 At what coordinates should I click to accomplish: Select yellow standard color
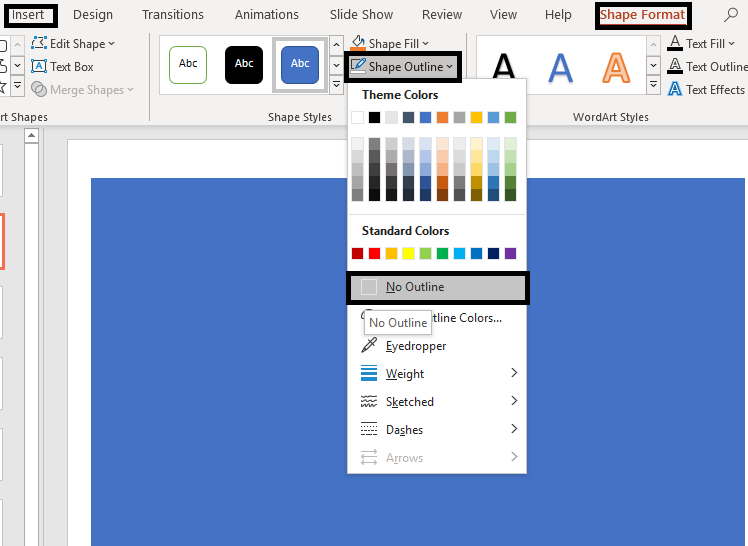pos(408,253)
